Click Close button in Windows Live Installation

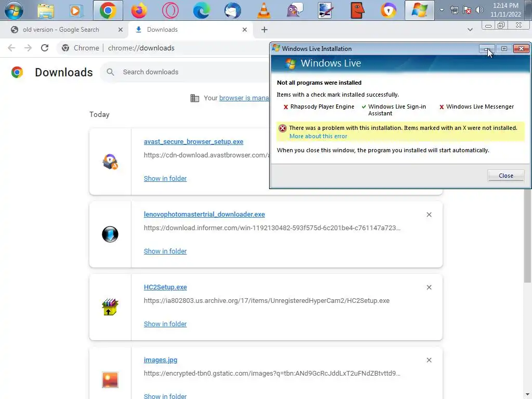(506, 176)
